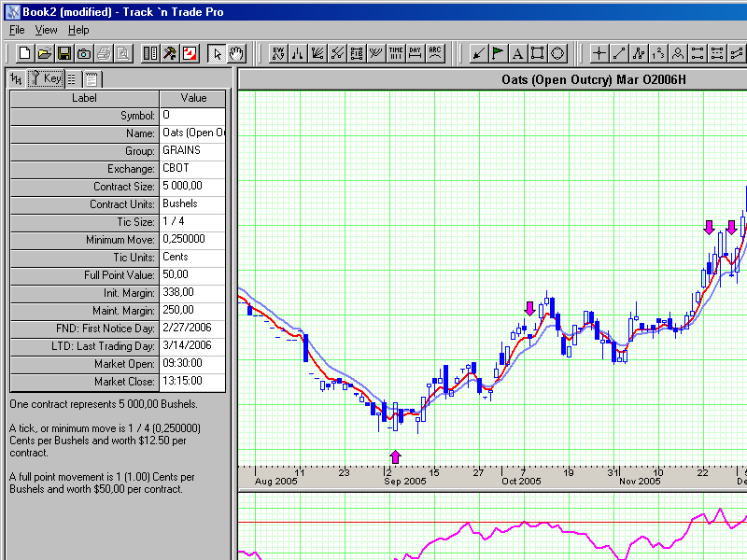
Task: Click the New document toolbar icon
Action: [25, 53]
